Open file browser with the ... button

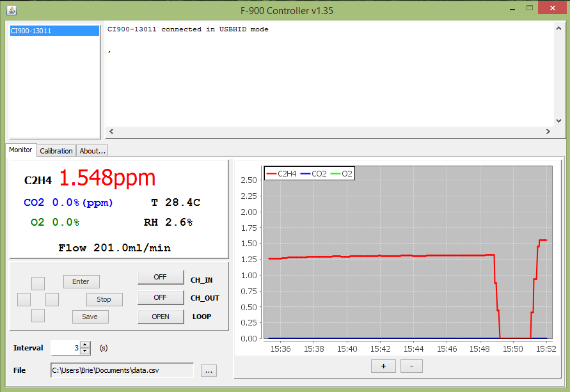coord(209,371)
